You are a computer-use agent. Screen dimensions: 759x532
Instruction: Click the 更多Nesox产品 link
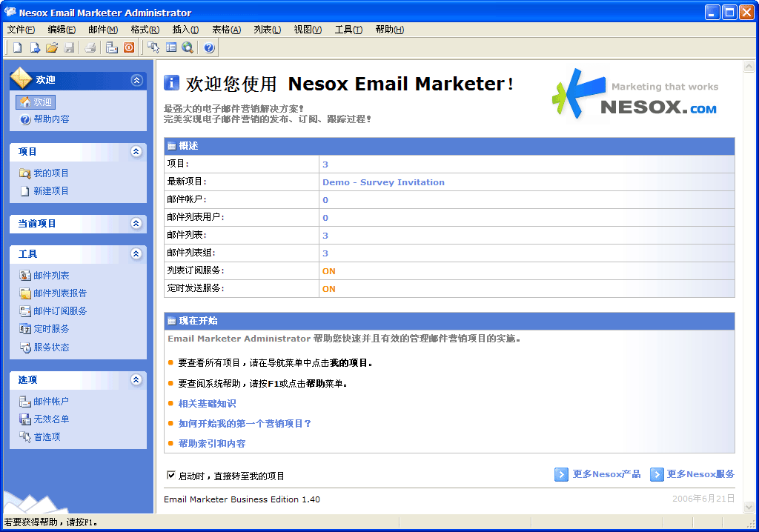click(x=606, y=474)
